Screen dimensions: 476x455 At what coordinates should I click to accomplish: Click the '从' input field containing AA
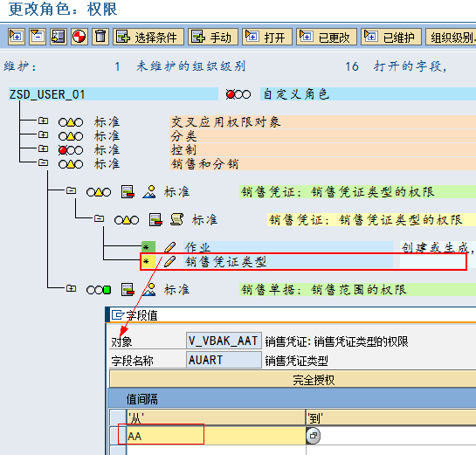pyautogui.click(x=216, y=436)
